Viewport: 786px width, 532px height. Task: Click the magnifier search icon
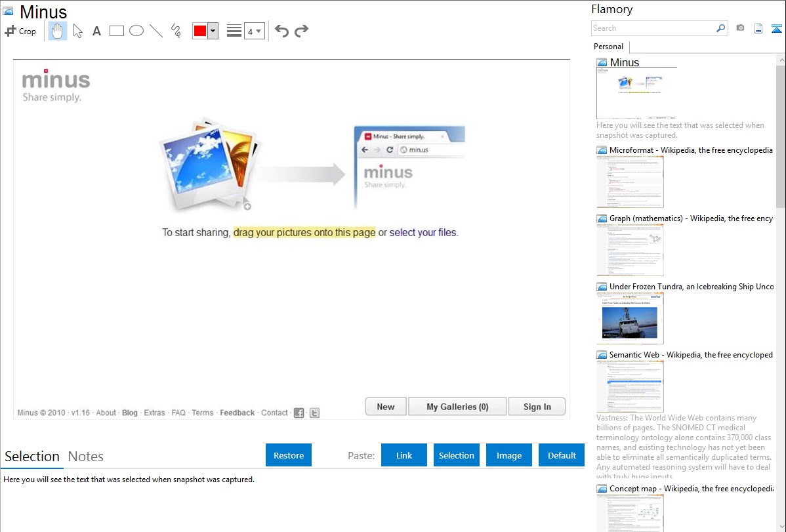point(721,28)
